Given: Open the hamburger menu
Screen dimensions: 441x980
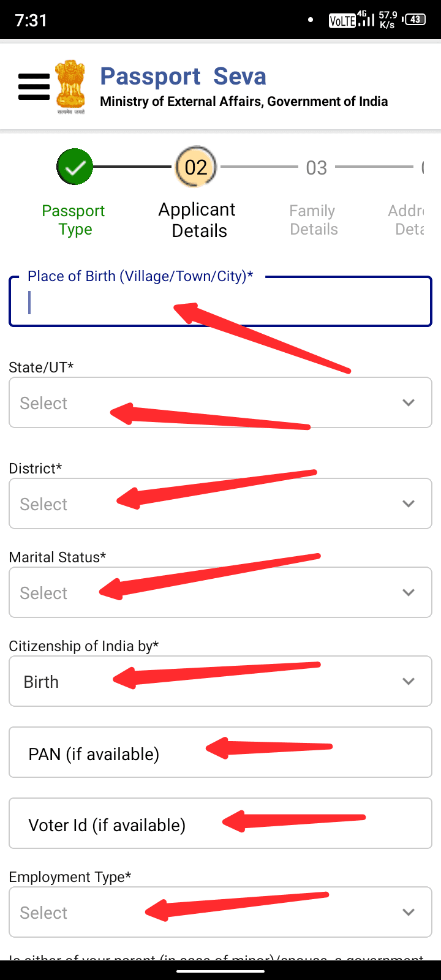Looking at the screenshot, I should 34,86.
